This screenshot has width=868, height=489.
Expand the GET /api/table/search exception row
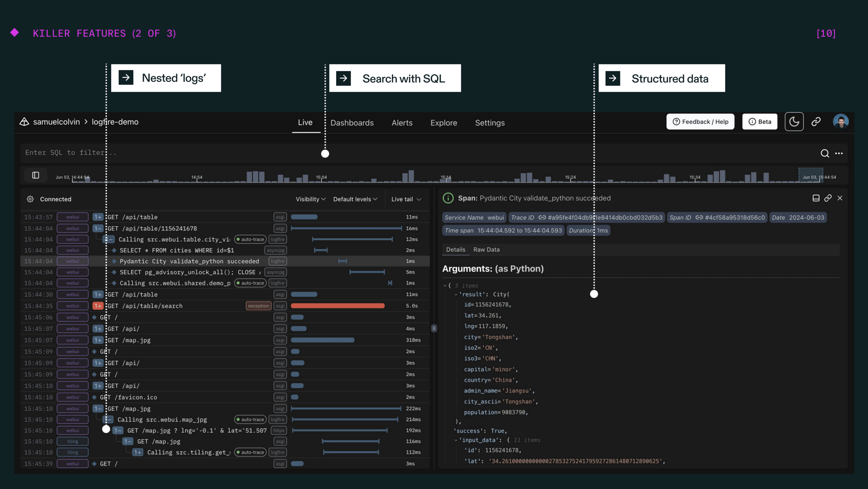click(x=98, y=306)
